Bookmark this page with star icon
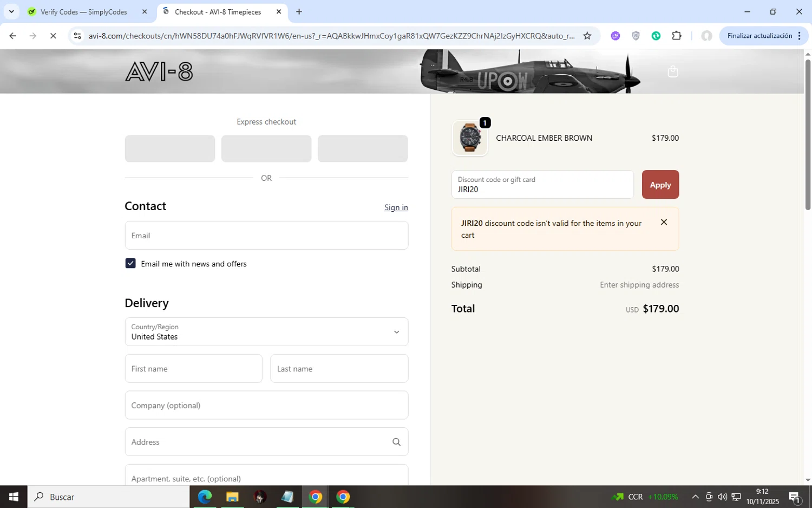Screen dimensions: 812x508 coord(587,36)
